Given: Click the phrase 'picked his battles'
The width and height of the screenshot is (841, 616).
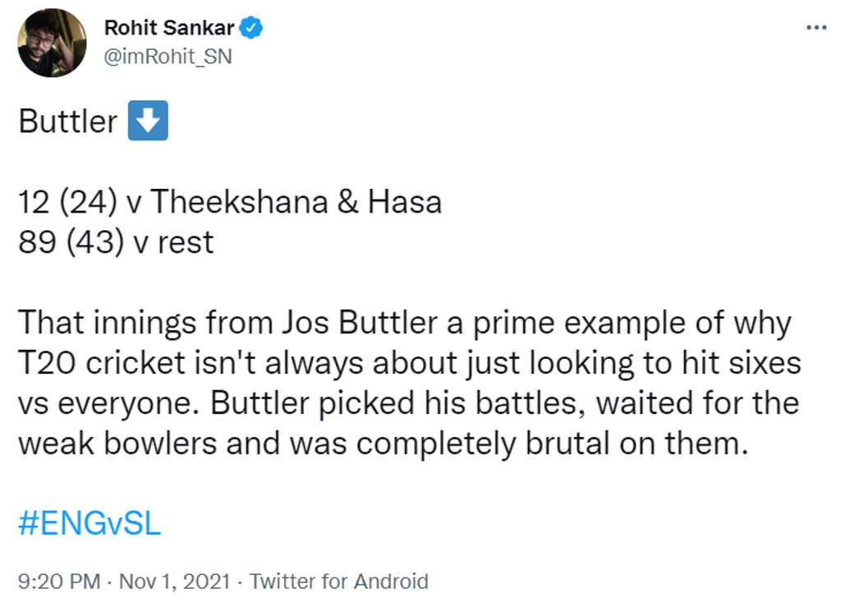Looking at the screenshot, I should click(x=453, y=403).
